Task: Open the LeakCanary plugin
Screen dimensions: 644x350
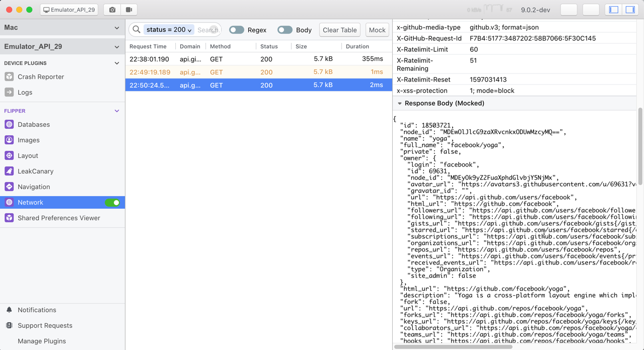Action: pos(35,171)
